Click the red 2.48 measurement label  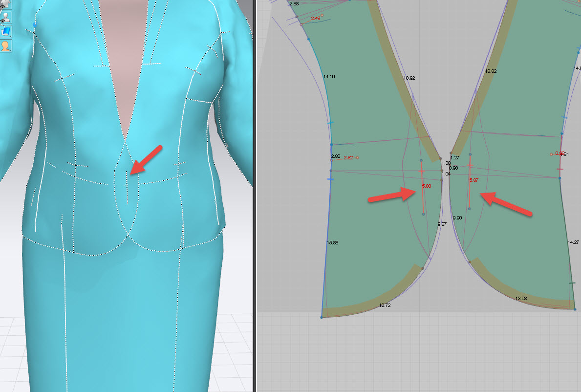point(316,19)
